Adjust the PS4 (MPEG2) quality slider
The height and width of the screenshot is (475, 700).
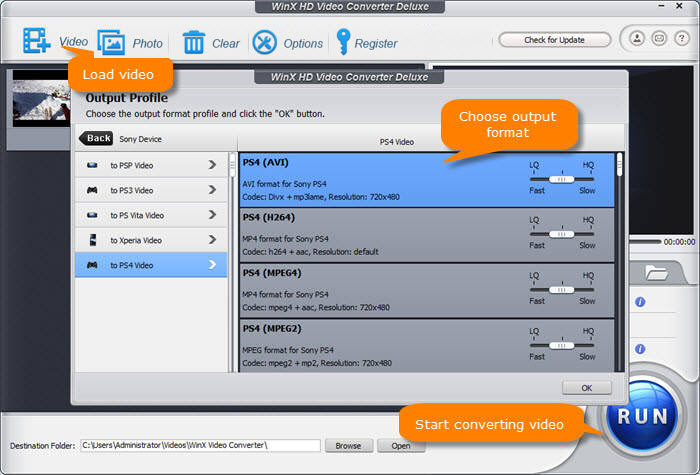(x=562, y=345)
